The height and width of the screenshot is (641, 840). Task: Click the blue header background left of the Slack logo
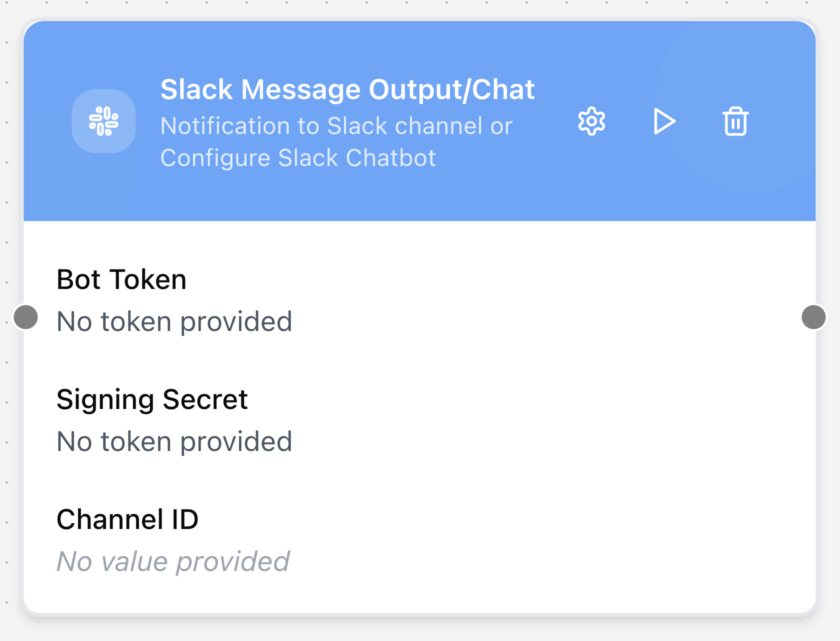(x=47, y=121)
